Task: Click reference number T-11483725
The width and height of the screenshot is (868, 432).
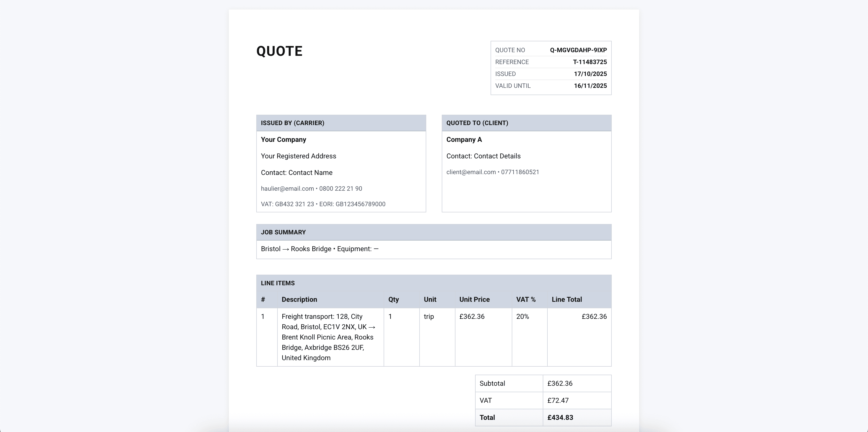Action: pyautogui.click(x=590, y=62)
